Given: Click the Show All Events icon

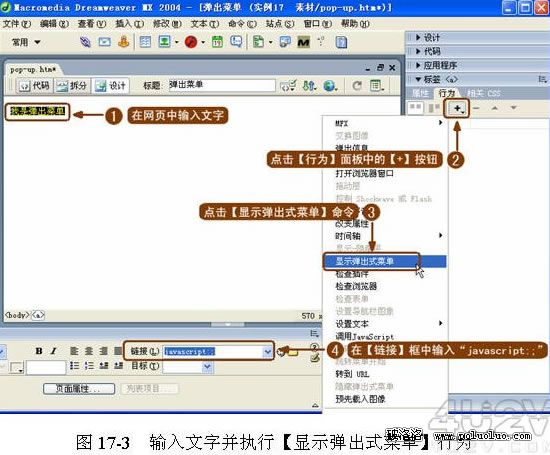Looking at the screenshot, I should [x=434, y=108].
